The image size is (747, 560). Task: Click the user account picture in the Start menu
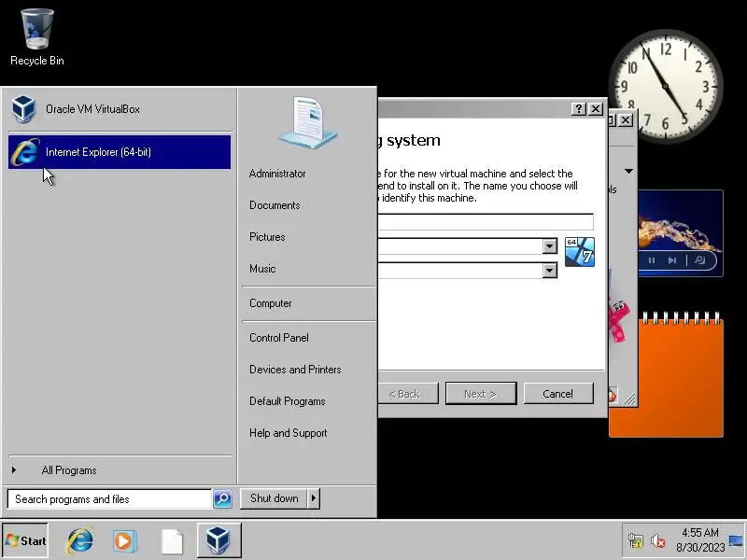[308, 122]
